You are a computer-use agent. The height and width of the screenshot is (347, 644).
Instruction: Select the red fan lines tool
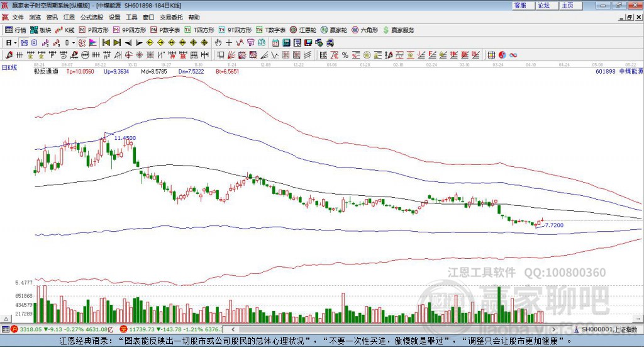(x=231, y=55)
